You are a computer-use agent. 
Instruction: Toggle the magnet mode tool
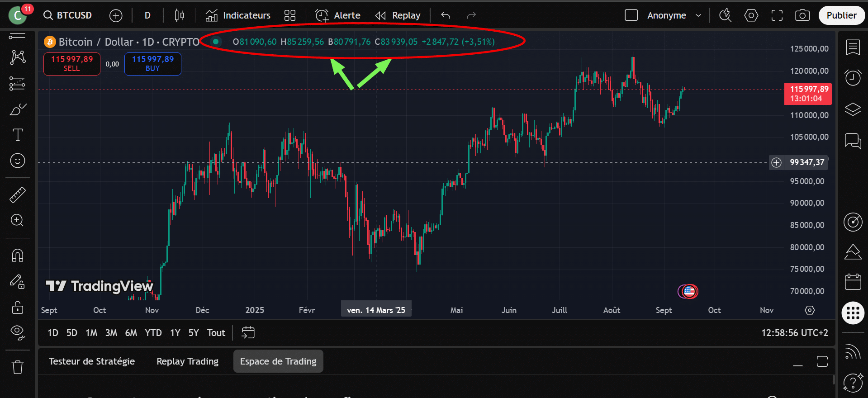18,256
